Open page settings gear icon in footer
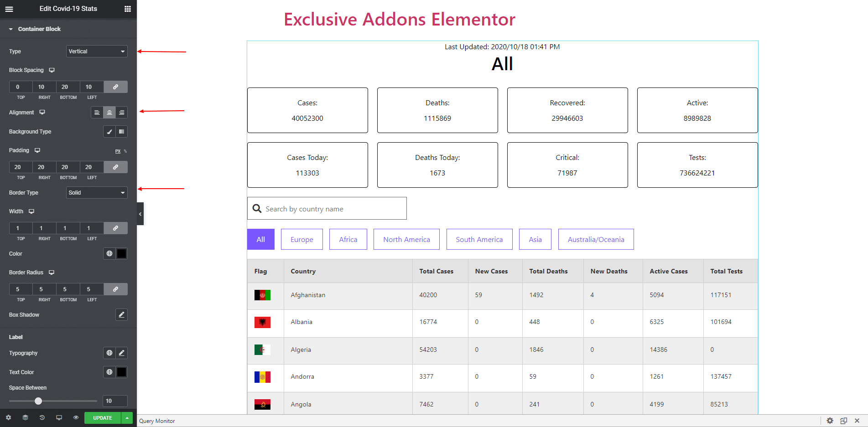 [x=8, y=417]
